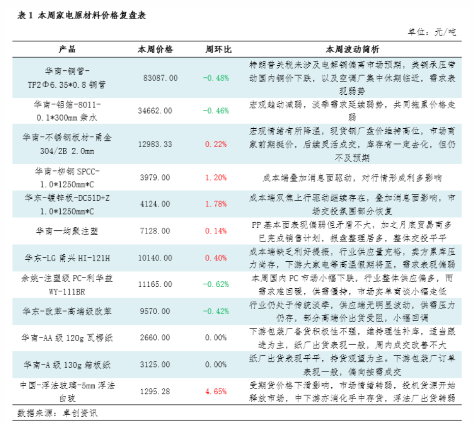Image resolution: width=475 pixels, height=424 pixels.
Task: Click the 本周波动简析 column header
Action: point(352,49)
